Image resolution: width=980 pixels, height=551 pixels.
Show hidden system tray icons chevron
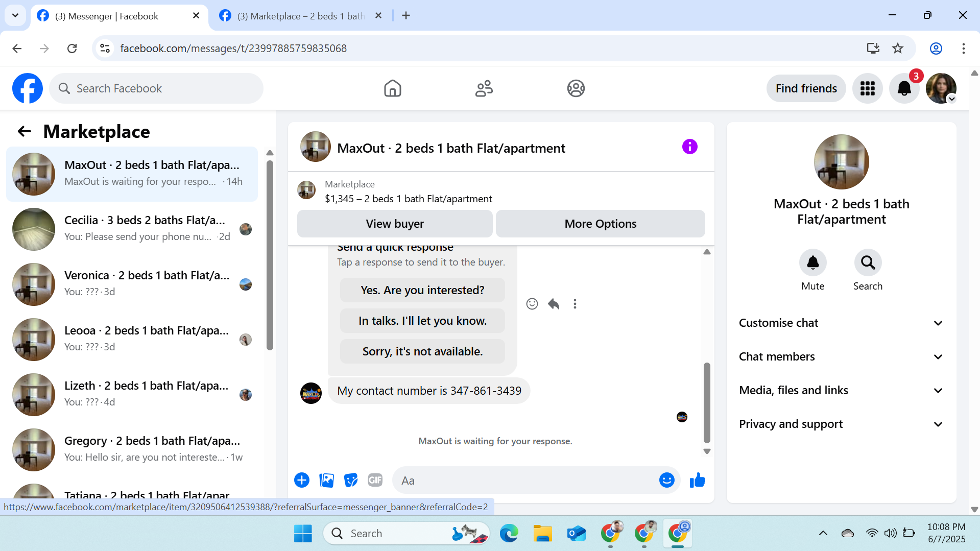(823, 533)
